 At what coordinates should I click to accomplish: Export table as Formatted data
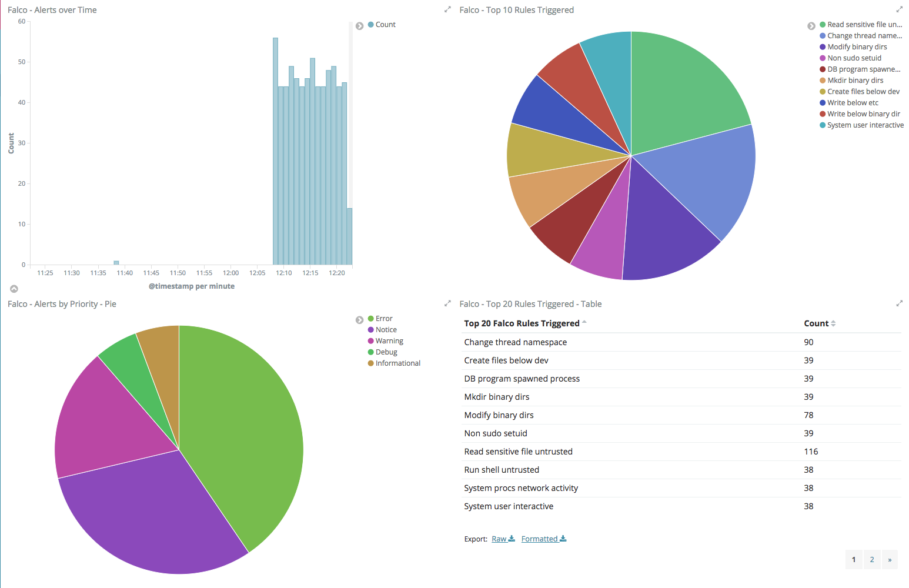(x=544, y=539)
